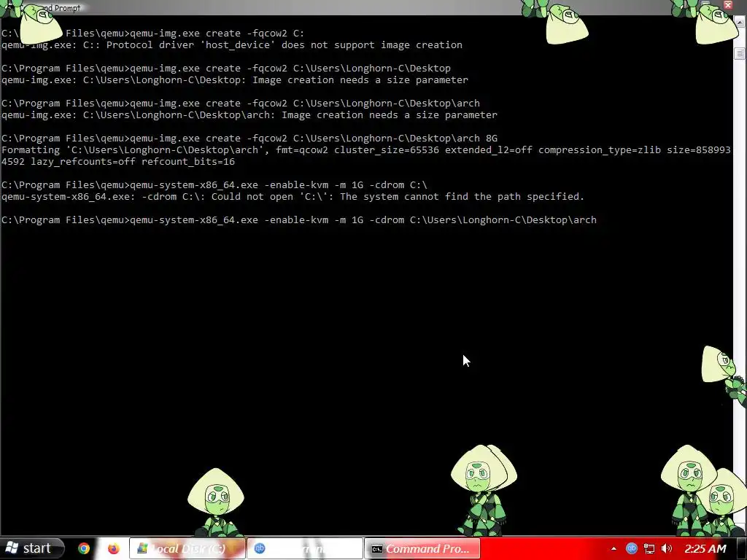Show hidden system tray icons

614,549
